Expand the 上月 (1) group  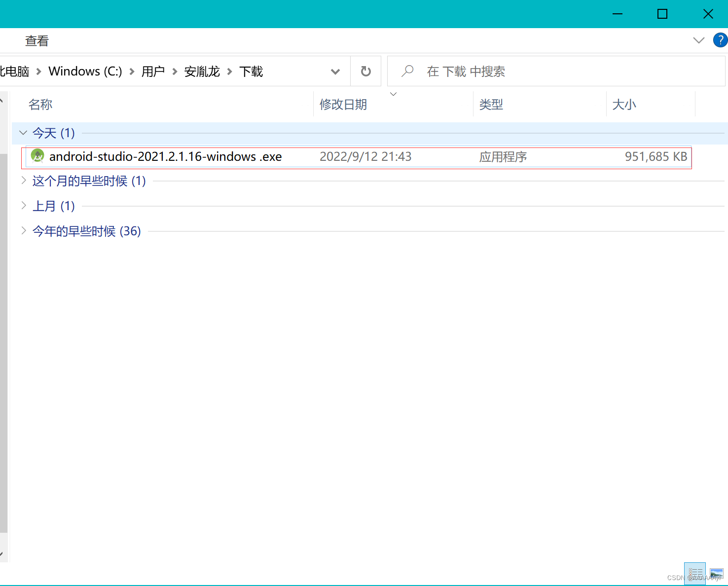click(23, 205)
